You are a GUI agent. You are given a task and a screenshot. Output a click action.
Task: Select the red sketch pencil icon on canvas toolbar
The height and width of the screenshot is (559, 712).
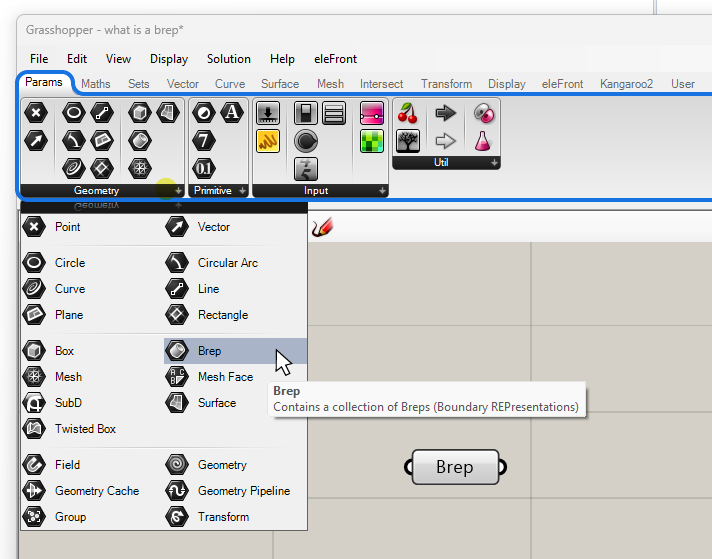click(322, 227)
